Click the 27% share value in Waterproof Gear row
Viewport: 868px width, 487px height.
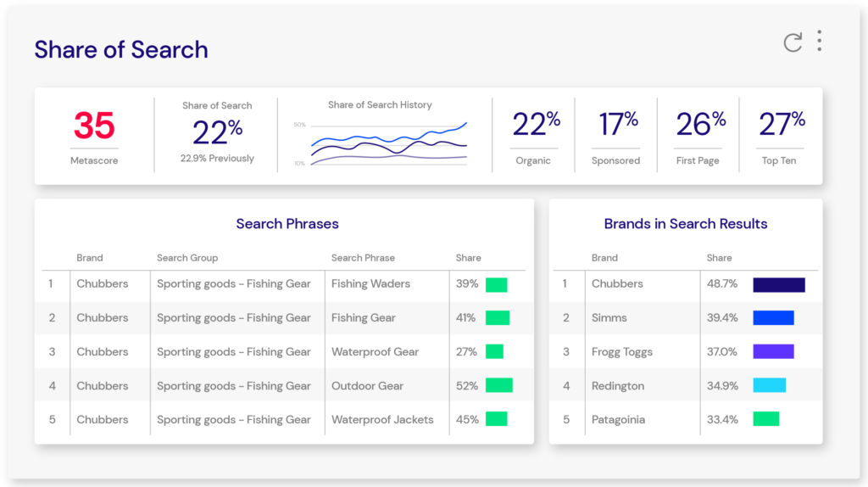pyautogui.click(x=466, y=352)
